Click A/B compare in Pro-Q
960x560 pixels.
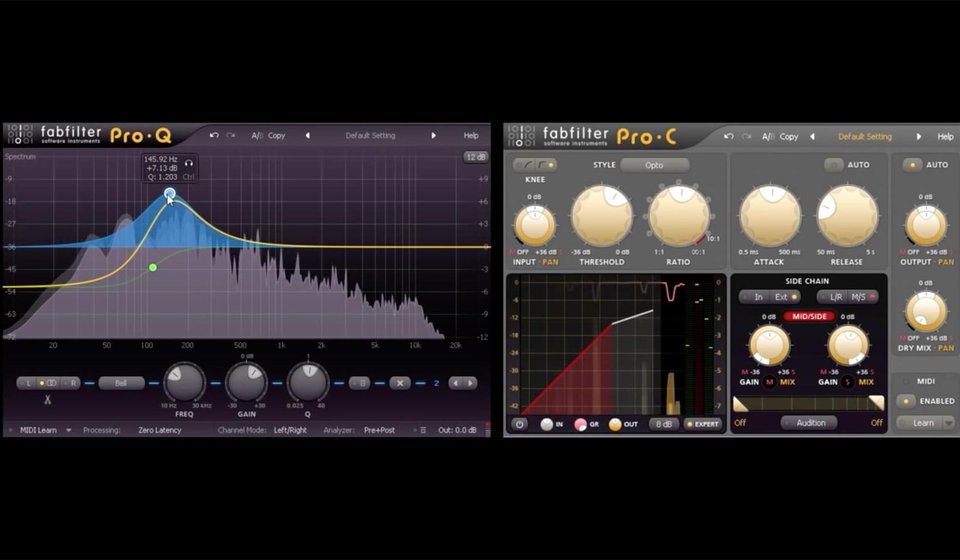257,135
